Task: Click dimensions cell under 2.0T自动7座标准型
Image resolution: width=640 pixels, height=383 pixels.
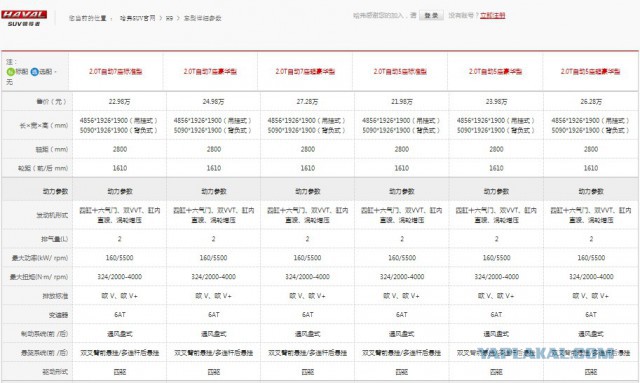Action: 119,125
